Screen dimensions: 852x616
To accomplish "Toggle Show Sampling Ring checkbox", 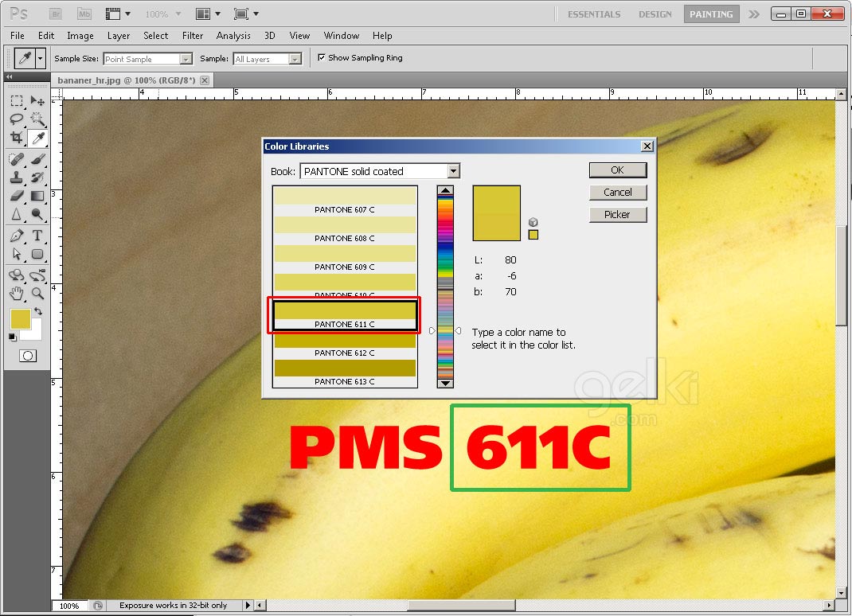I will coord(322,57).
